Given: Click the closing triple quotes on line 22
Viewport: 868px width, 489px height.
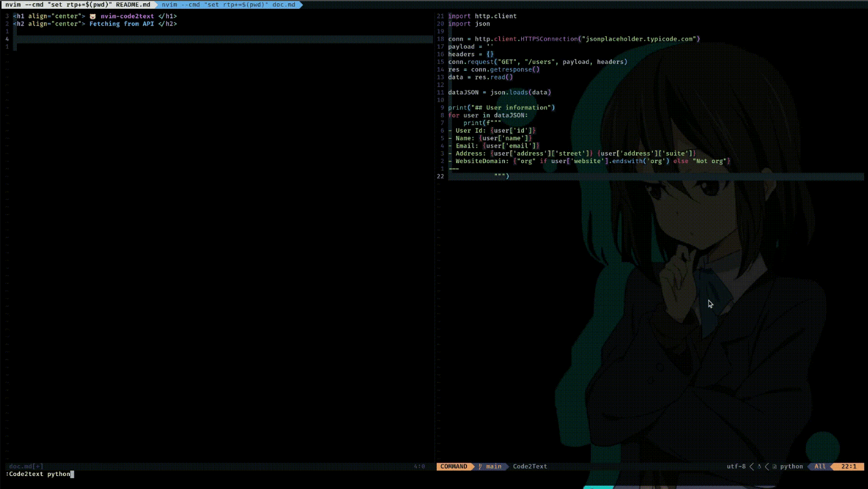Looking at the screenshot, I should [x=501, y=176].
